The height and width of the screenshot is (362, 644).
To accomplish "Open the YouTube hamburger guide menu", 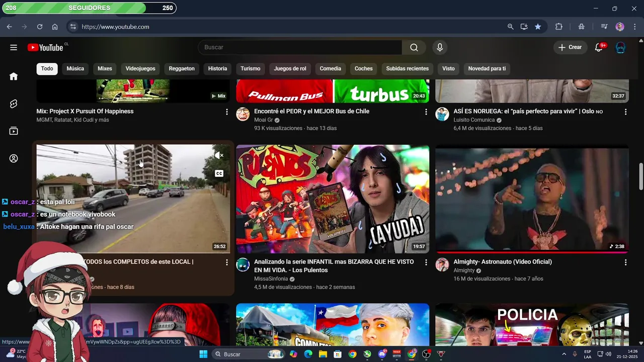I will point(14,47).
